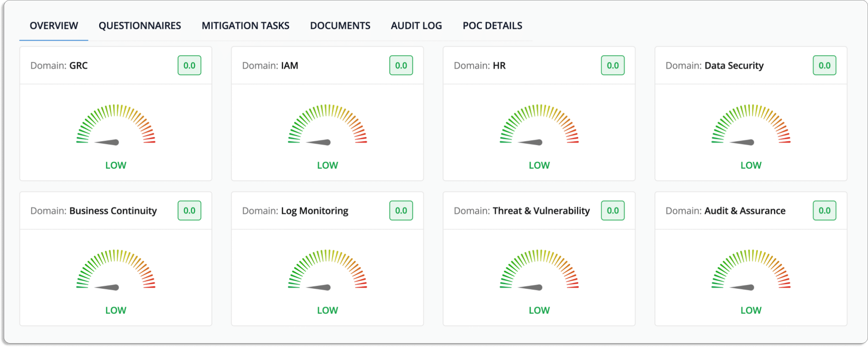The width and height of the screenshot is (868, 347).
Task: Click the Log Monitoring risk gauge
Action: click(328, 269)
